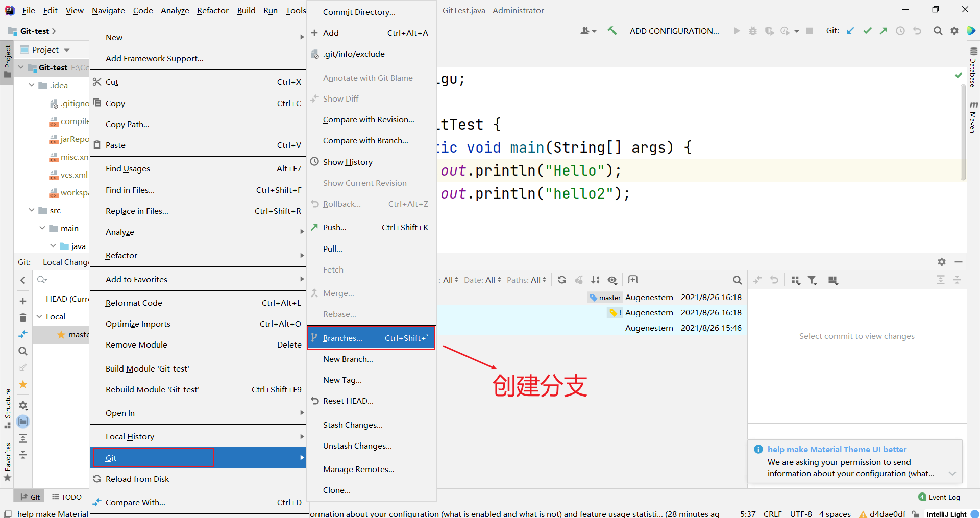Open the Database side panel
This screenshot has width=980, height=518.
pos(973,66)
